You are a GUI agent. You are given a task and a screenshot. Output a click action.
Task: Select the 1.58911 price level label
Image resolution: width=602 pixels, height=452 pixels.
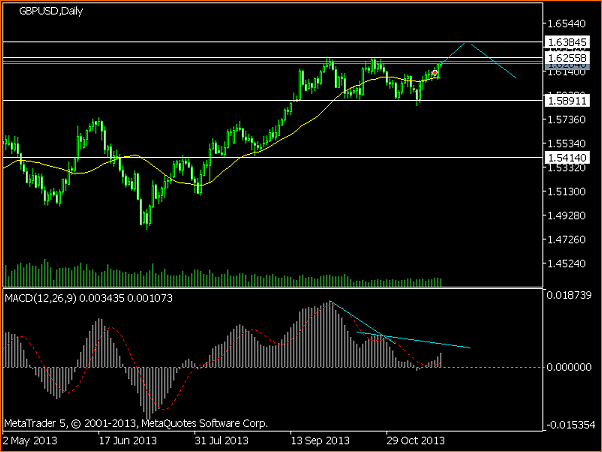tap(567, 101)
